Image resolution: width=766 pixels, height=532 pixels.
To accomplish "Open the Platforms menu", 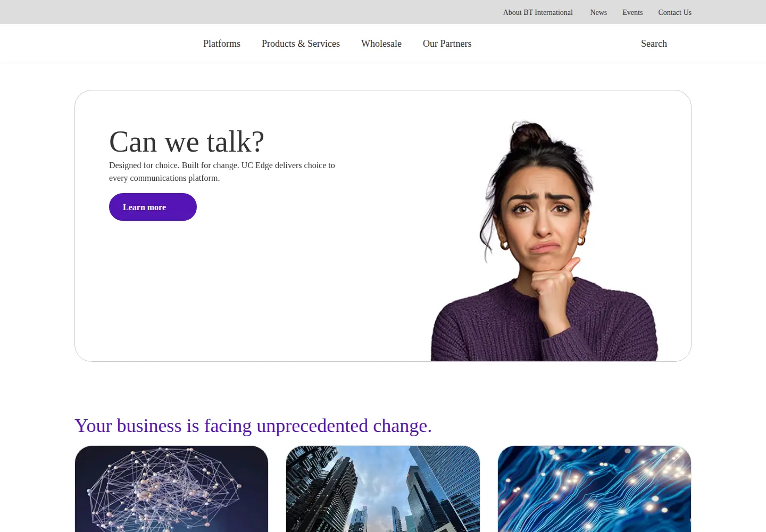I will click(222, 44).
